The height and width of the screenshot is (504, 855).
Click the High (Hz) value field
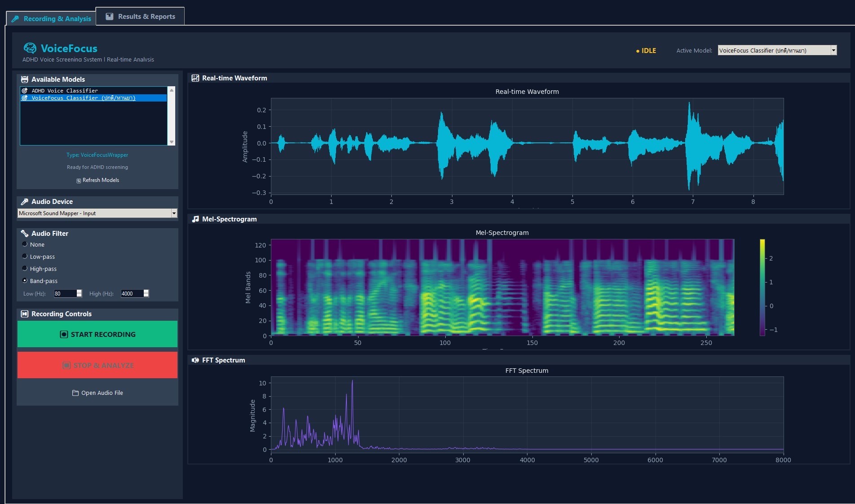point(133,293)
